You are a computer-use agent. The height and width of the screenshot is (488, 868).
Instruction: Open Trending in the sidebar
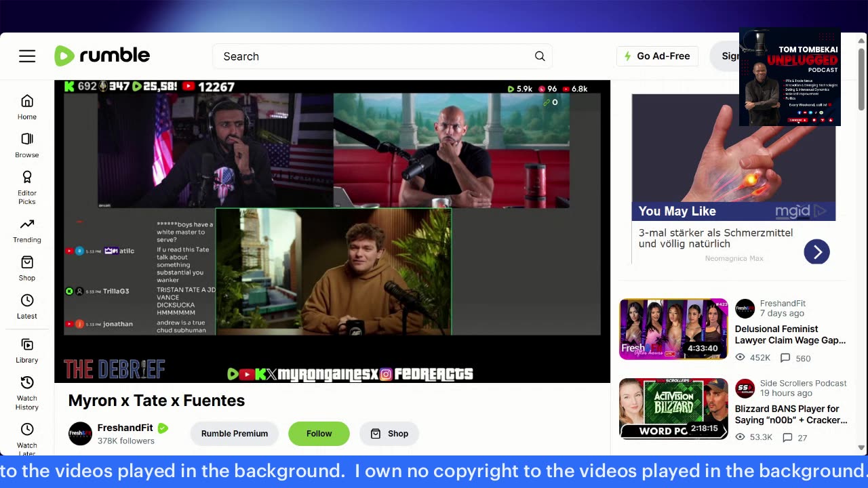(27, 230)
